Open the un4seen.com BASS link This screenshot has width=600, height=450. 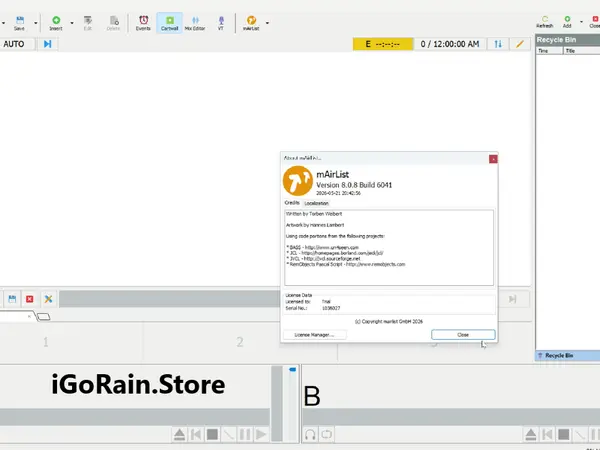[332, 248]
